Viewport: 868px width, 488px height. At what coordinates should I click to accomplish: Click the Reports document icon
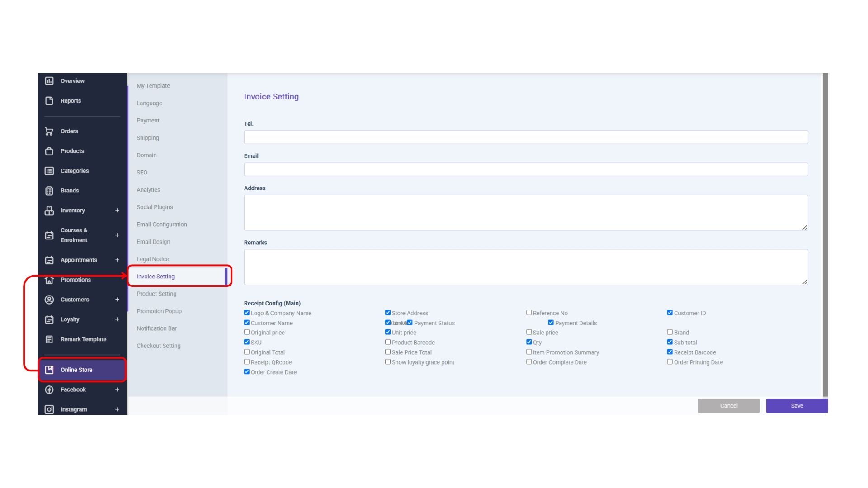point(49,101)
